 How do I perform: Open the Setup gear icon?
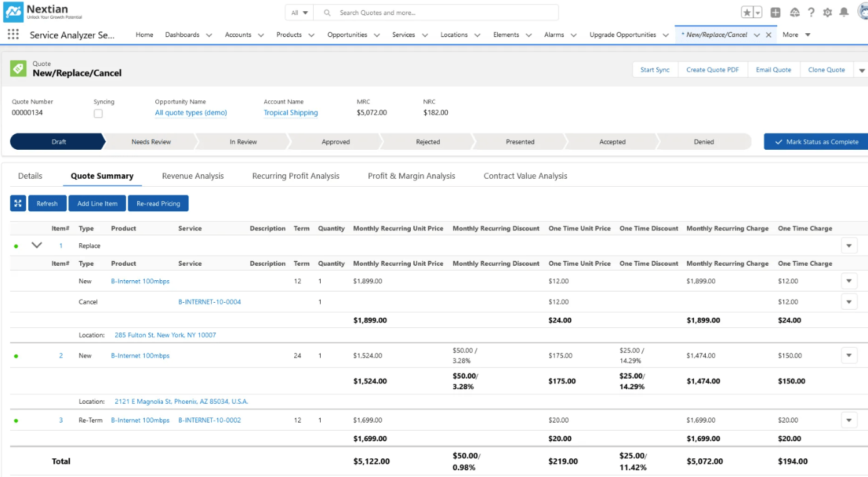click(x=827, y=13)
